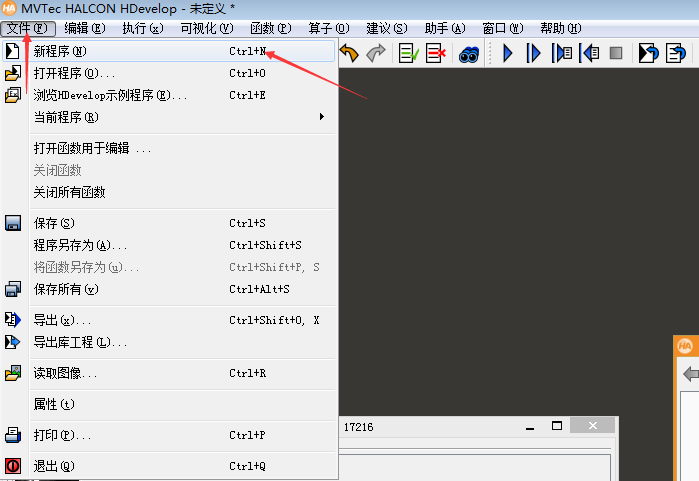This screenshot has height=481, width=699.
Task: Open the 可视化(V) menu
Action: (x=207, y=29)
